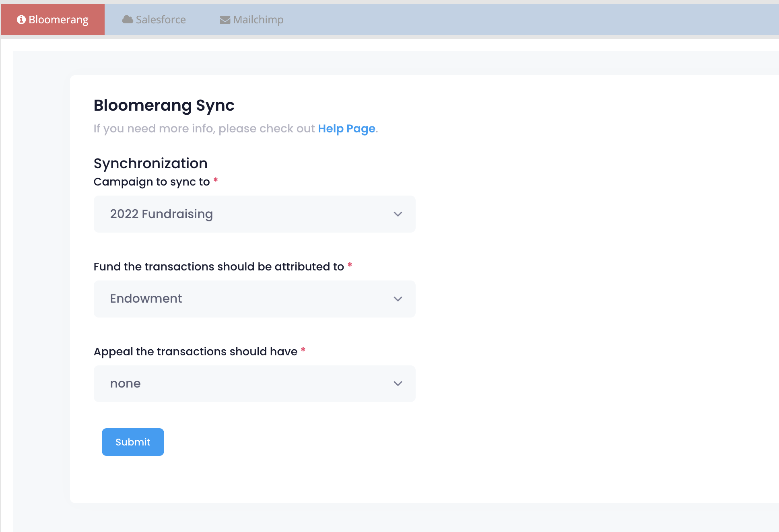The height and width of the screenshot is (532, 779).
Task: Open the Bloomerang tab
Action: (53, 20)
